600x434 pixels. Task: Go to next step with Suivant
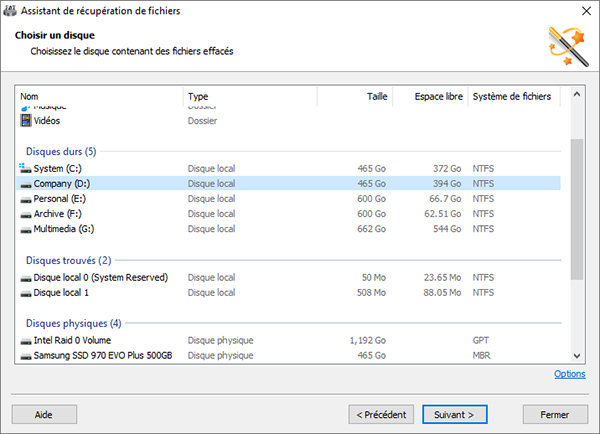(x=455, y=414)
